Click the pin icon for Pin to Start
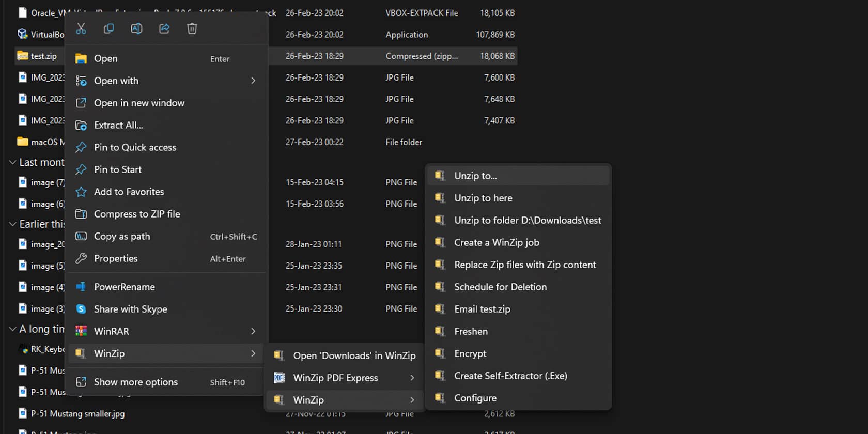 click(x=81, y=169)
